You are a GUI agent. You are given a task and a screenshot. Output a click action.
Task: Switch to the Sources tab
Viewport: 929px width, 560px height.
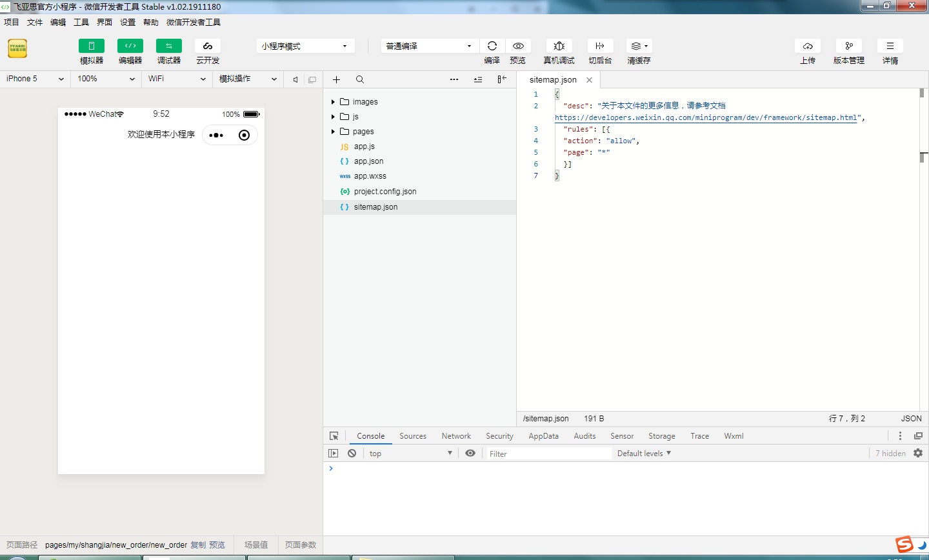[x=413, y=436]
